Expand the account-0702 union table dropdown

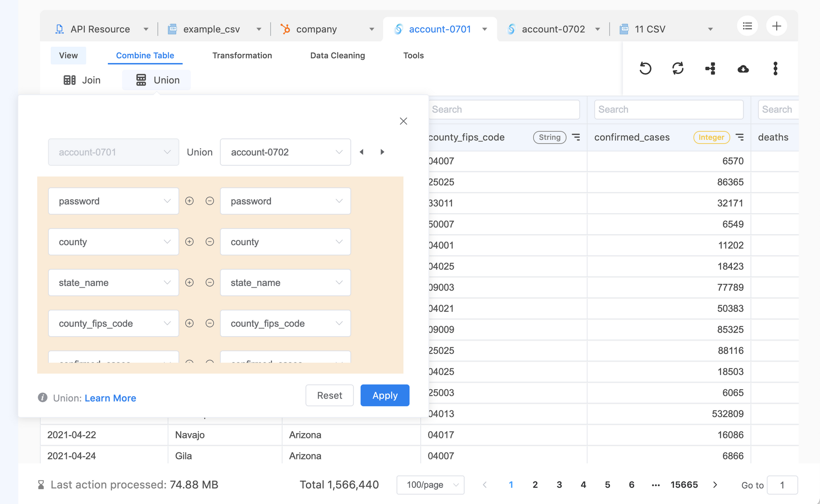click(x=285, y=152)
